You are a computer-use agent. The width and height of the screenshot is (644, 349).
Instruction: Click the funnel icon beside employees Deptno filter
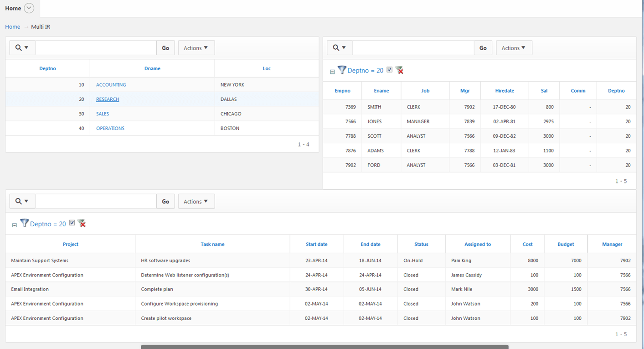[342, 70]
